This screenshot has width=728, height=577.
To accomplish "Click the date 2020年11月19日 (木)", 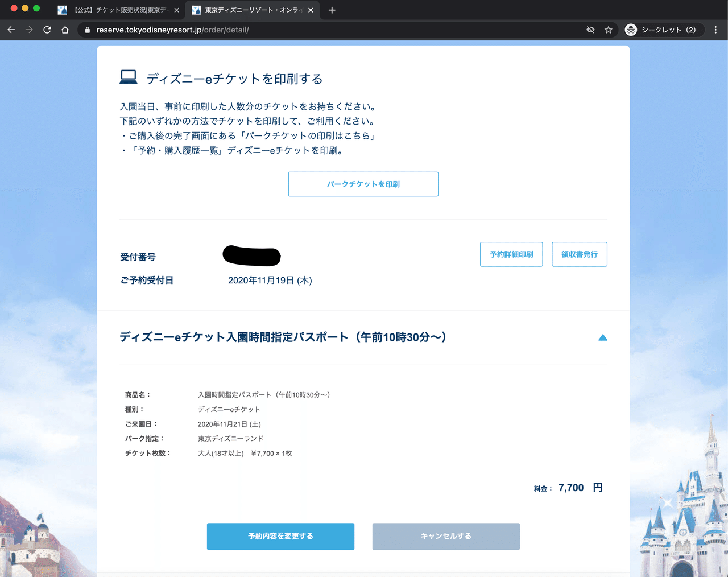I will tap(270, 281).
